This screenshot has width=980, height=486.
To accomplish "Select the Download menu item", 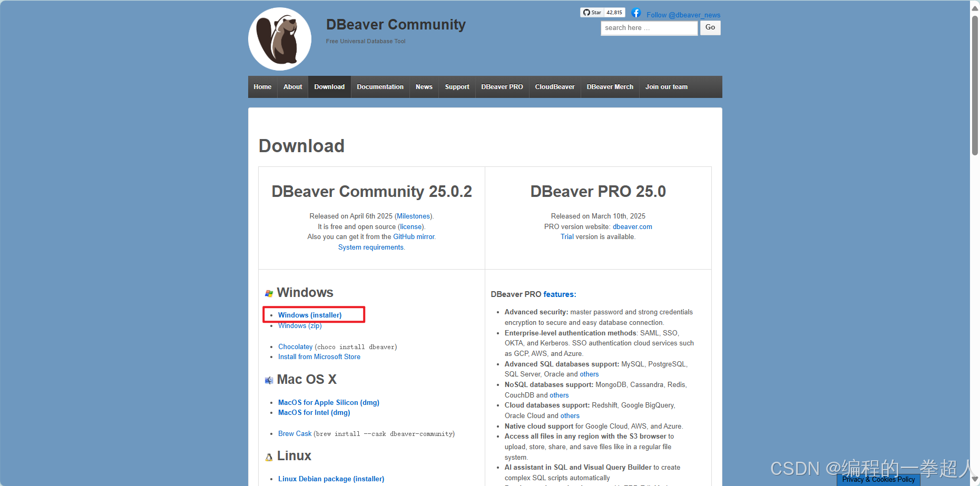I will tap(329, 87).
